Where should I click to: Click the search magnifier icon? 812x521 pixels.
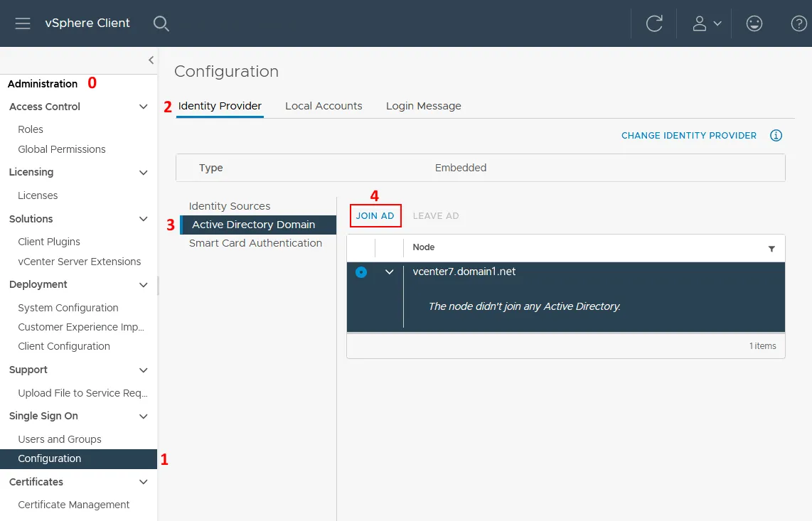tap(161, 23)
